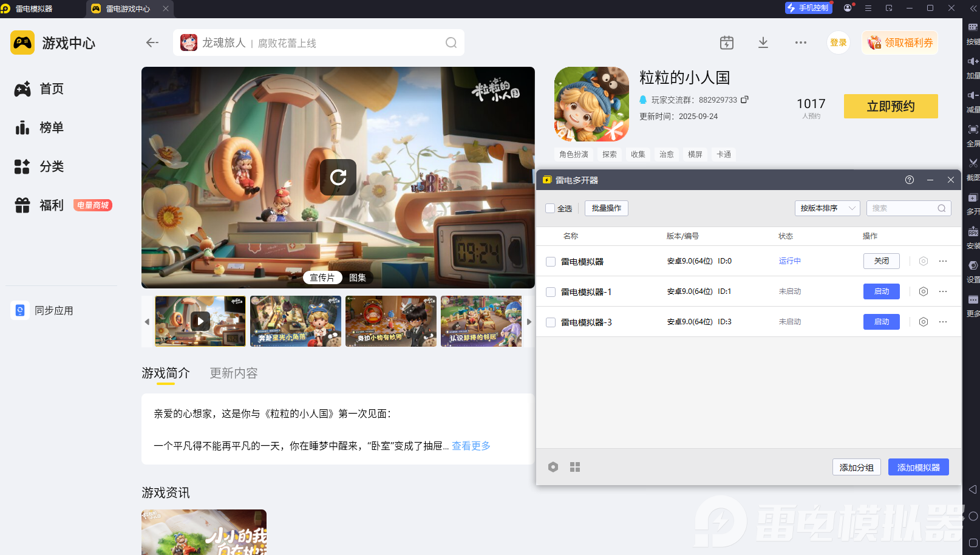The image size is (980, 555).
Task: Open help in the 雷电多开器 window
Action: point(910,180)
